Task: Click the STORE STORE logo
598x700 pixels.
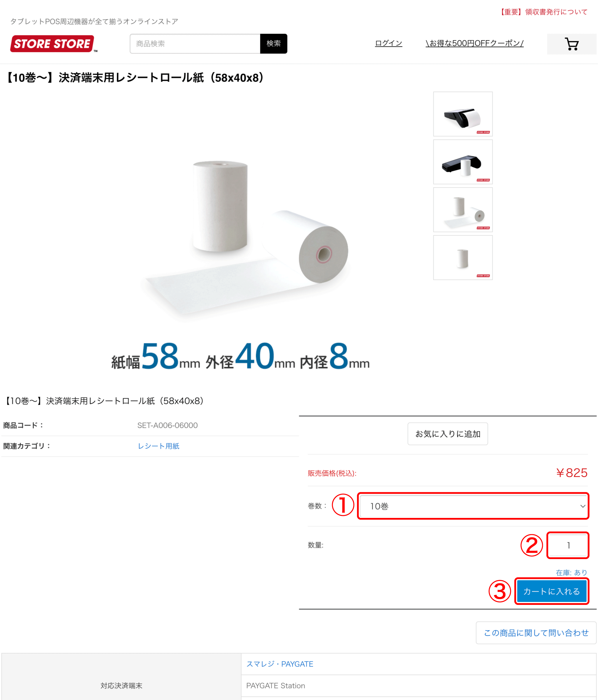Action: tap(53, 44)
